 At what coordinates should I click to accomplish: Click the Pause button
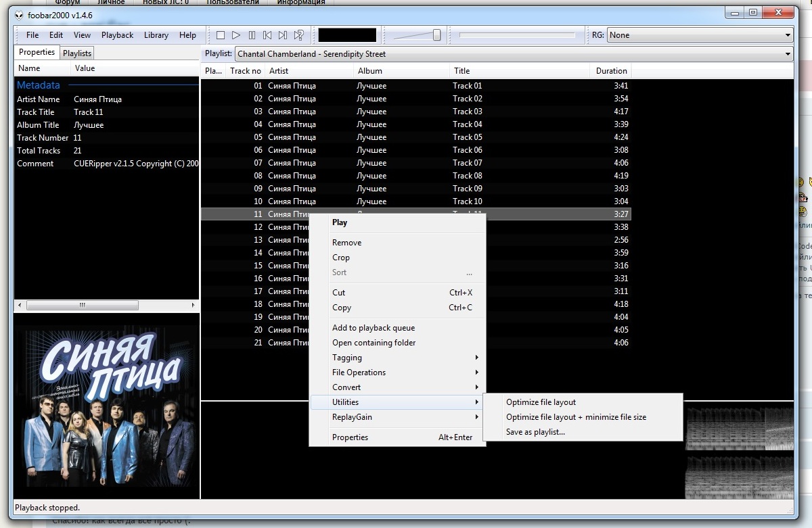[x=252, y=35]
